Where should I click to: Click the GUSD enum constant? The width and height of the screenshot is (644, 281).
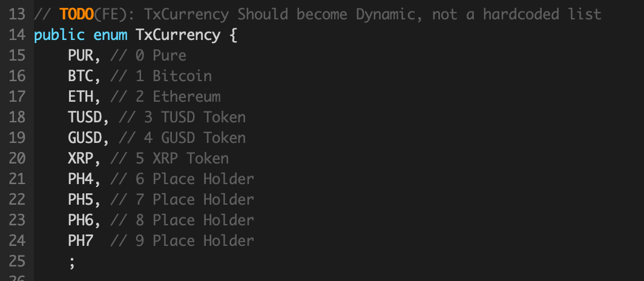point(85,138)
